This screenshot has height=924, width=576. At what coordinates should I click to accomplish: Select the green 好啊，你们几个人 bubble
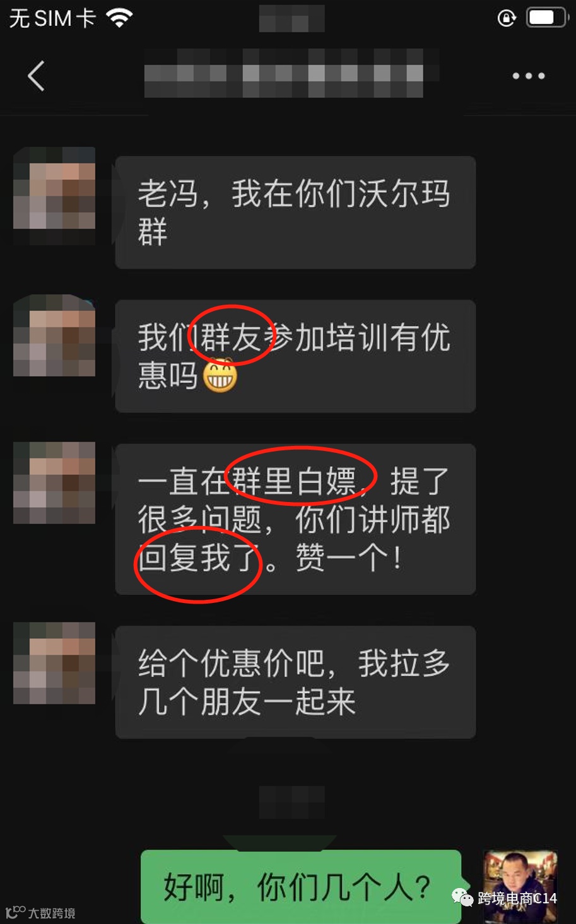click(301, 887)
